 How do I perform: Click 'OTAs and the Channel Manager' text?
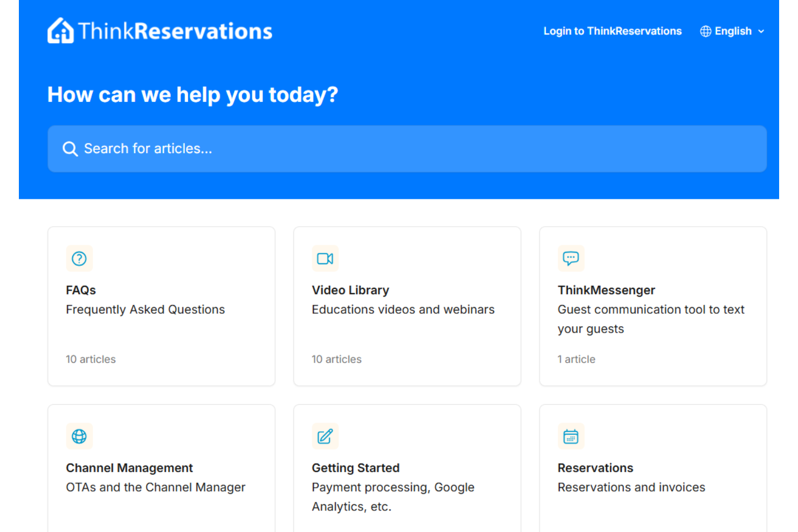click(x=156, y=487)
